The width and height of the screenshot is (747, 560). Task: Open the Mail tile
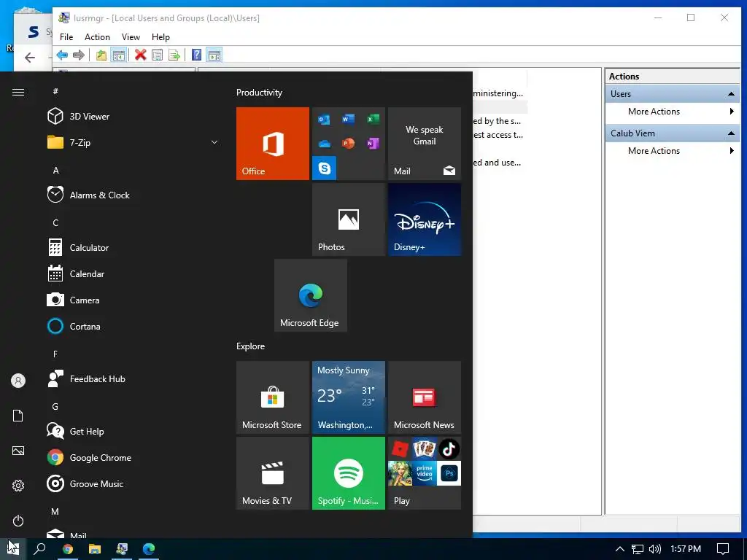coord(425,144)
